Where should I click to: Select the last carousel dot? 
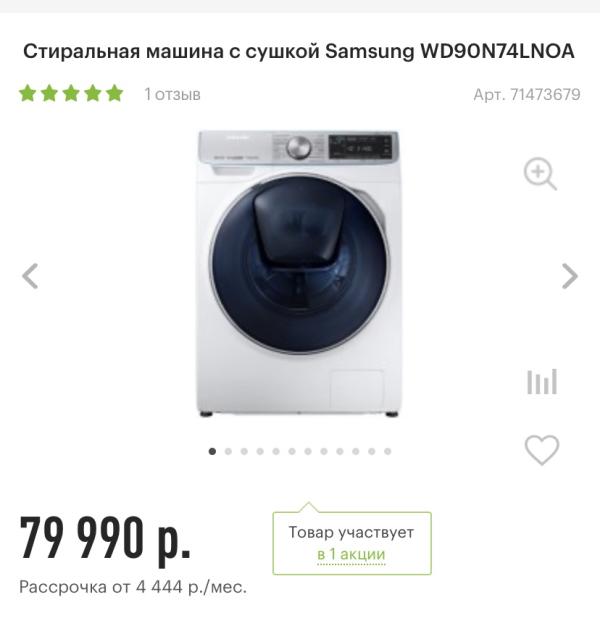tap(388, 451)
